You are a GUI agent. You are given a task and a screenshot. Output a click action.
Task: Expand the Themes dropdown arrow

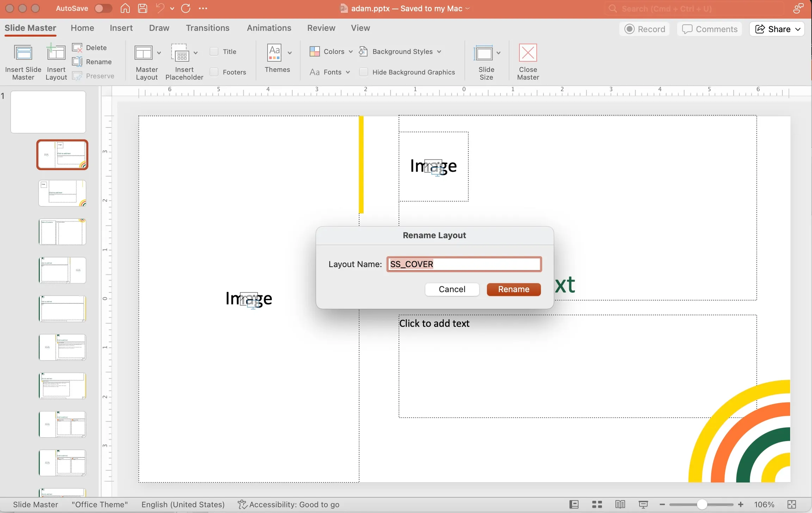tap(290, 53)
